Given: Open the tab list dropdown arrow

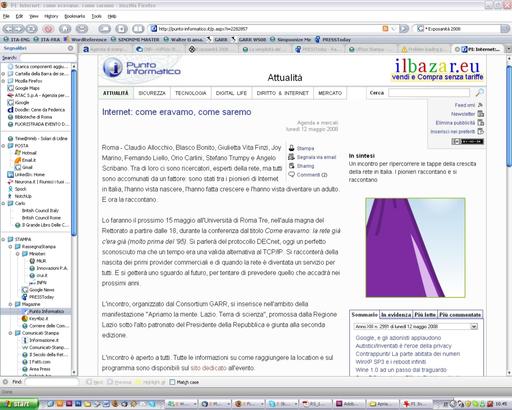Looking at the screenshot, I should point(509,49).
